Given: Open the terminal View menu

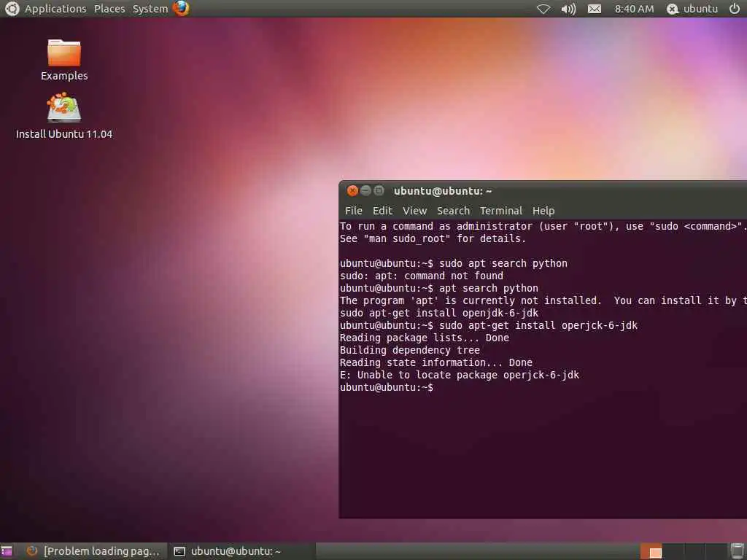Looking at the screenshot, I should point(414,211).
